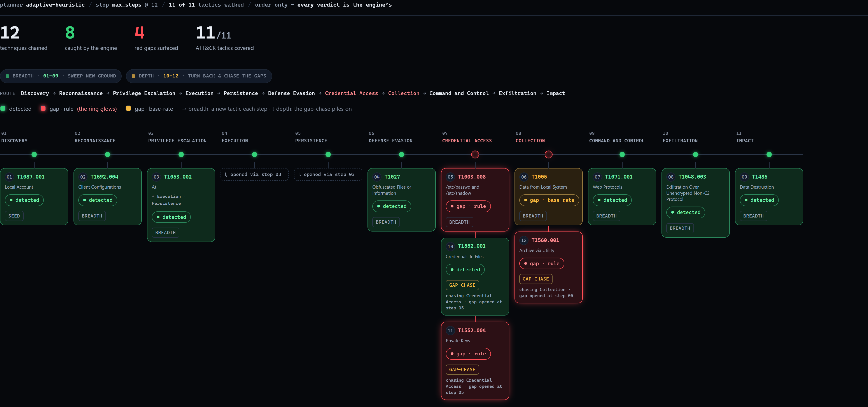Viewport: 868px width, 407px height.
Task: Click the Discovery timeline node dot
Action: coord(34,155)
